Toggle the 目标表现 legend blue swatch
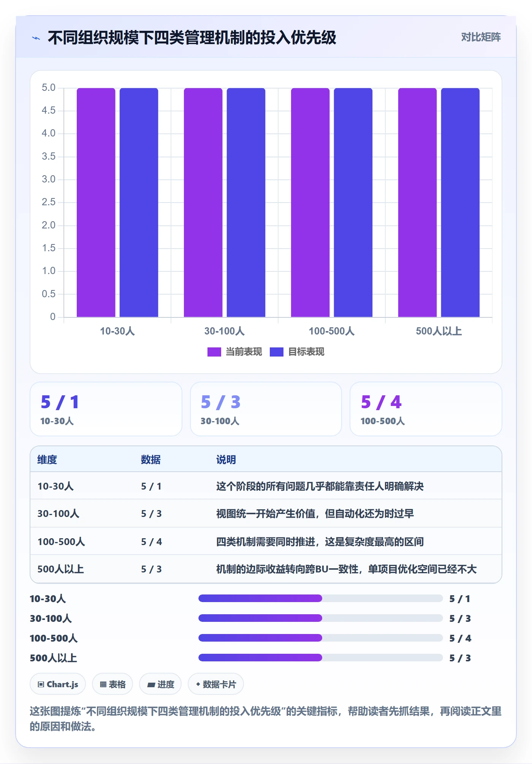 pyautogui.click(x=276, y=352)
